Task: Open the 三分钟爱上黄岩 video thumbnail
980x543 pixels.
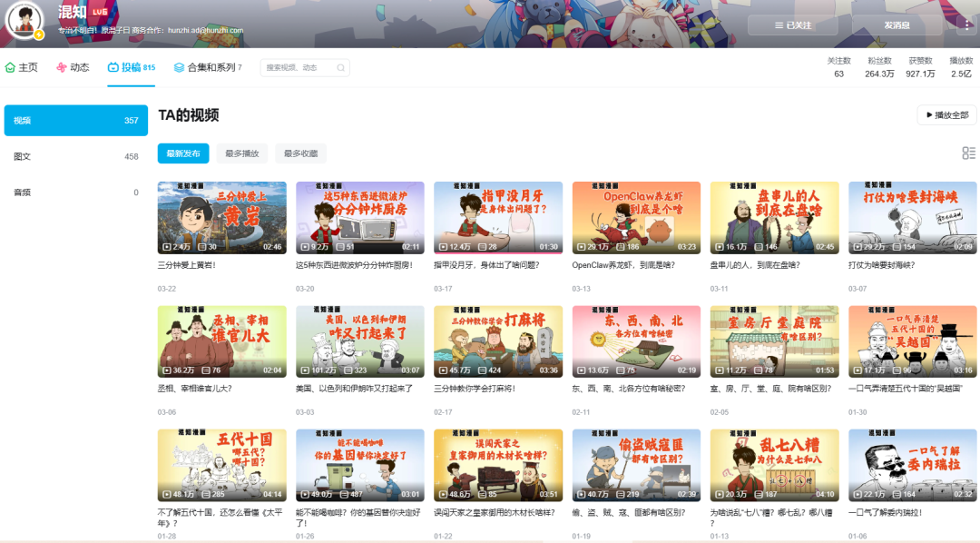Action: 221,218
